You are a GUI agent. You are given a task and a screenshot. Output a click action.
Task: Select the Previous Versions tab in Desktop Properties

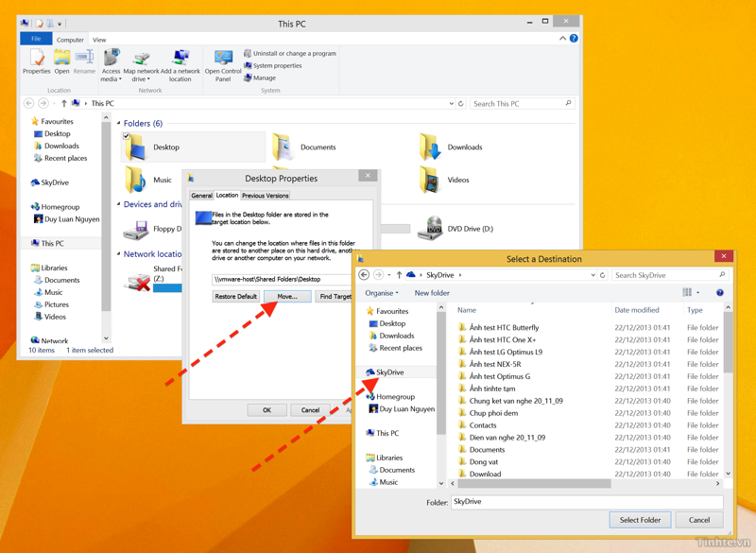(267, 196)
